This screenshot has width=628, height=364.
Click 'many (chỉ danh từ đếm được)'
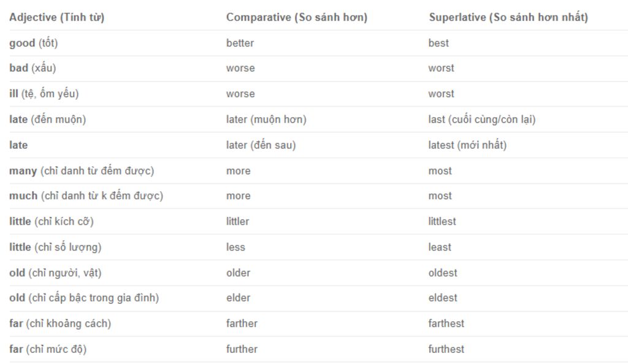[x=82, y=171]
